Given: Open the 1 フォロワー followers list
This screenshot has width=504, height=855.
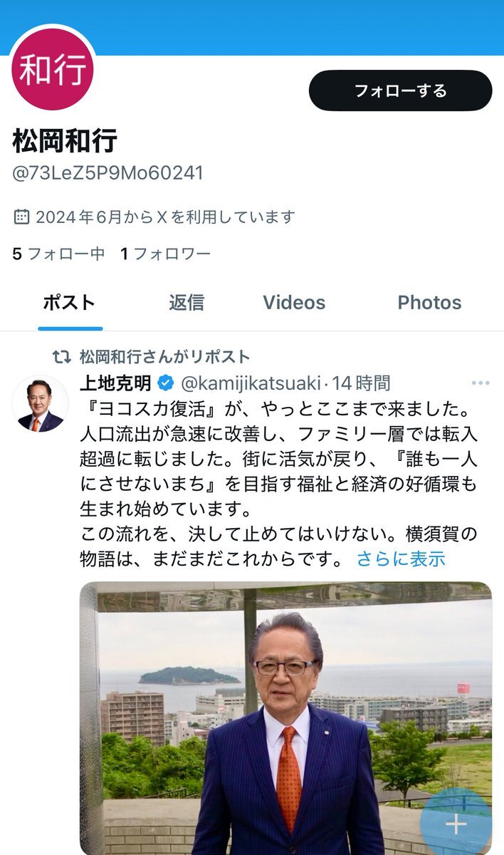Looking at the screenshot, I should (165, 254).
